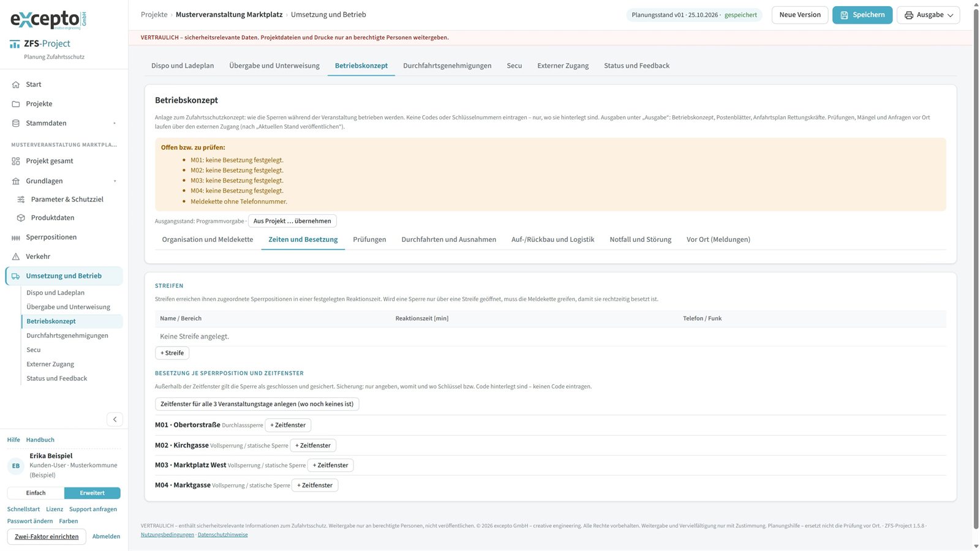Expand the Stammdaten submenu arrow
Image resolution: width=980 pixels, height=551 pixels.
tap(115, 123)
